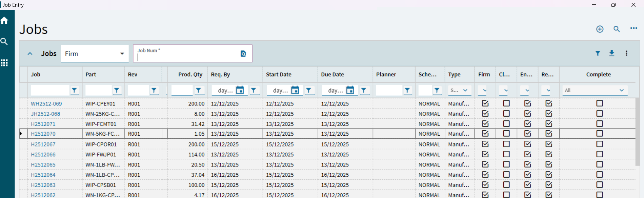Screen dimensions: 644x198
Task: Click the Job Num lookup search icon
Action: click(243, 54)
